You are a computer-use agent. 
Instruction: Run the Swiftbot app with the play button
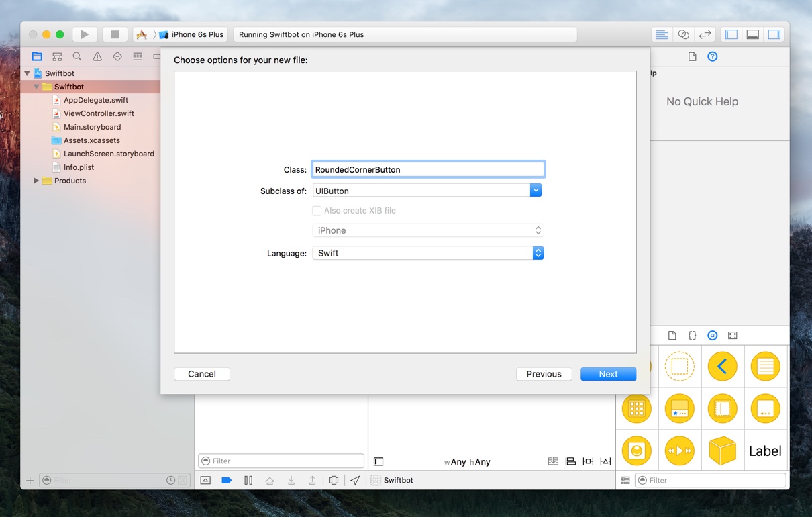pyautogui.click(x=84, y=34)
